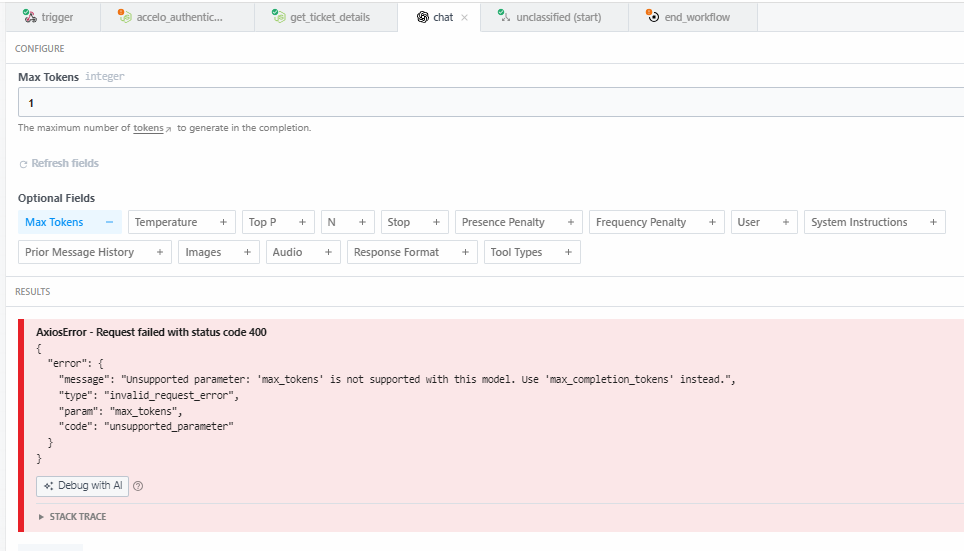Add the Temperature optional field
The image size is (964, 551).
point(181,222)
